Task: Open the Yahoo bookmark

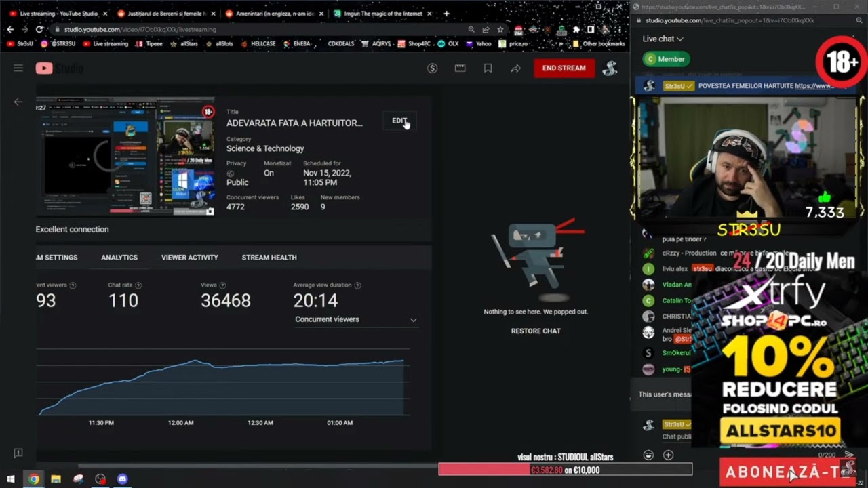Action: pyautogui.click(x=478, y=43)
